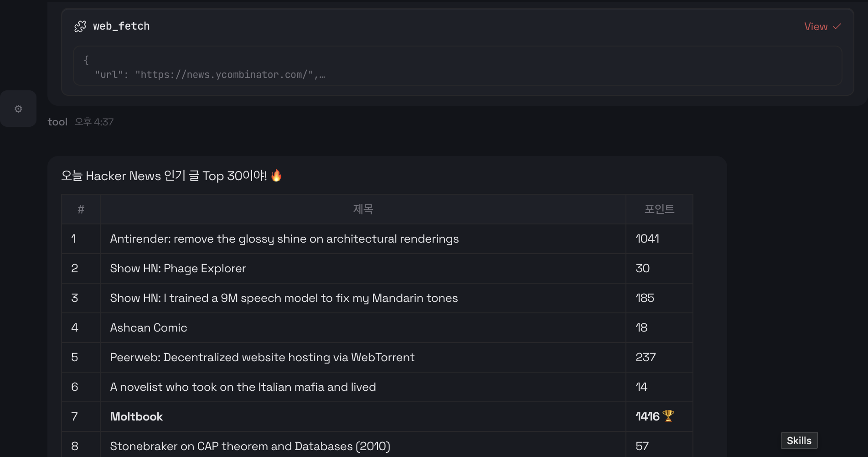Viewport: 868px width, 457px height.
Task: Click rank number 7 cell
Action: (81, 416)
